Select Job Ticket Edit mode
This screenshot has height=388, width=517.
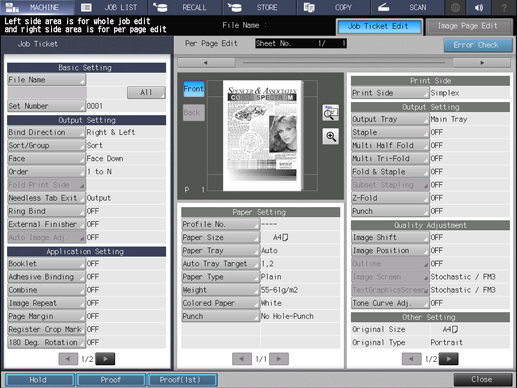click(x=379, y=26)
